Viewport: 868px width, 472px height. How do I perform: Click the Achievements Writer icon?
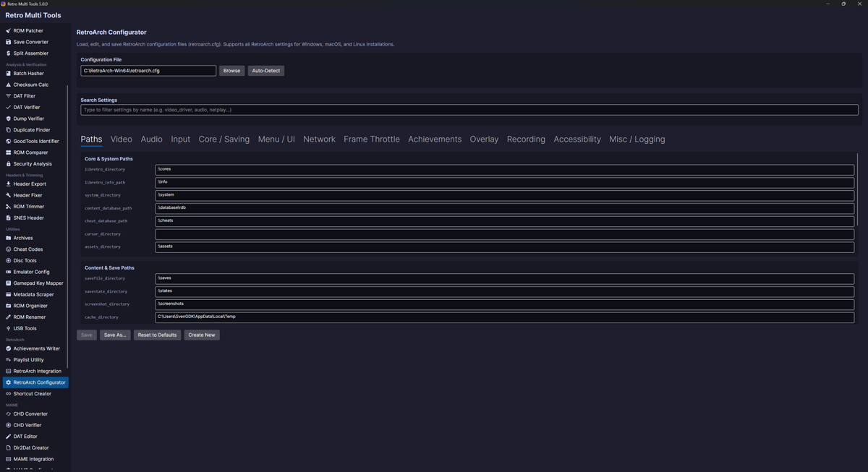point(9,348)
